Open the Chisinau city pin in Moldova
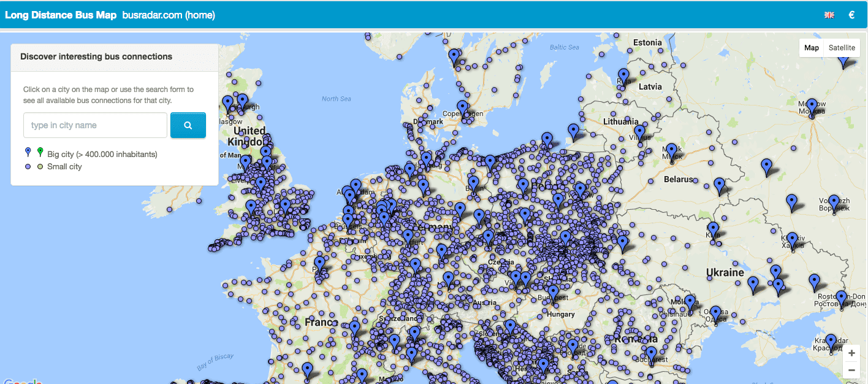The image size is (868, 384). pos(690,303)
